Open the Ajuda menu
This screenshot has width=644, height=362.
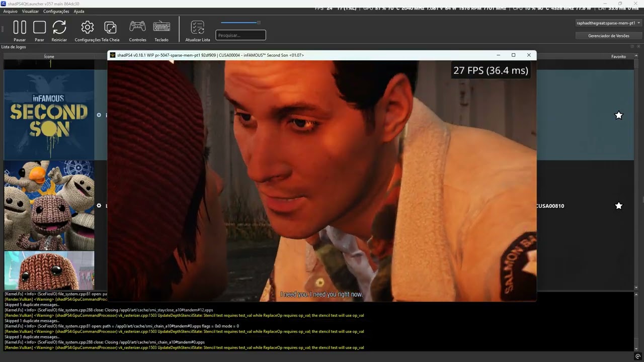(x=79, y=11)
